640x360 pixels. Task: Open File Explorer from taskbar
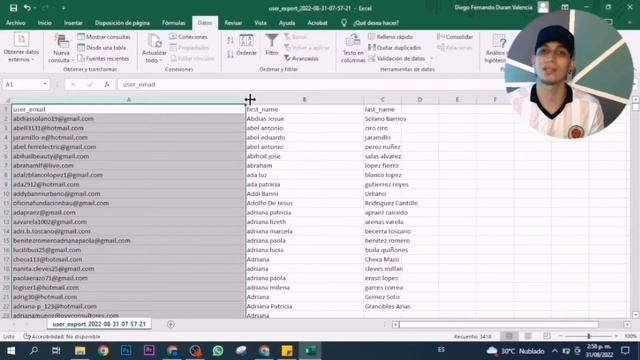80,351
